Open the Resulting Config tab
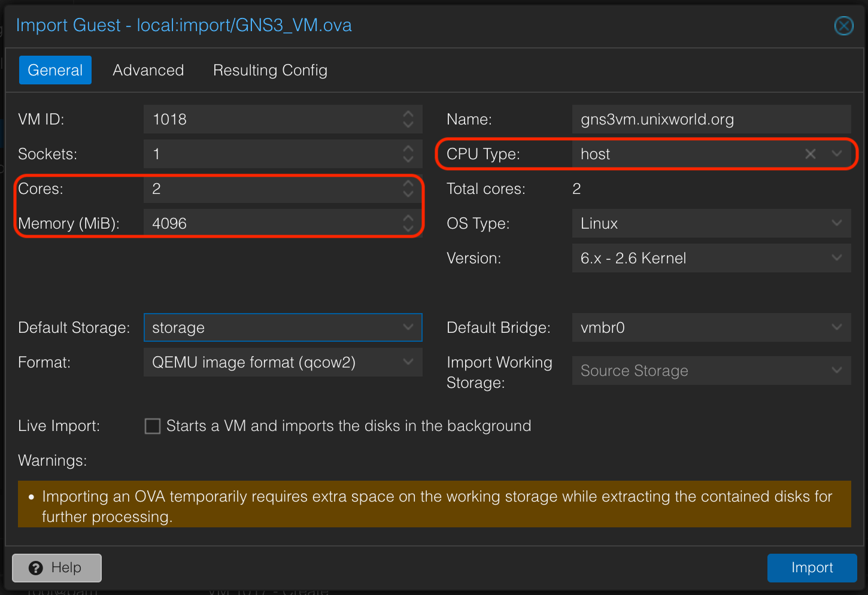This screenshot has width=868, height=595. click(270, 70)
